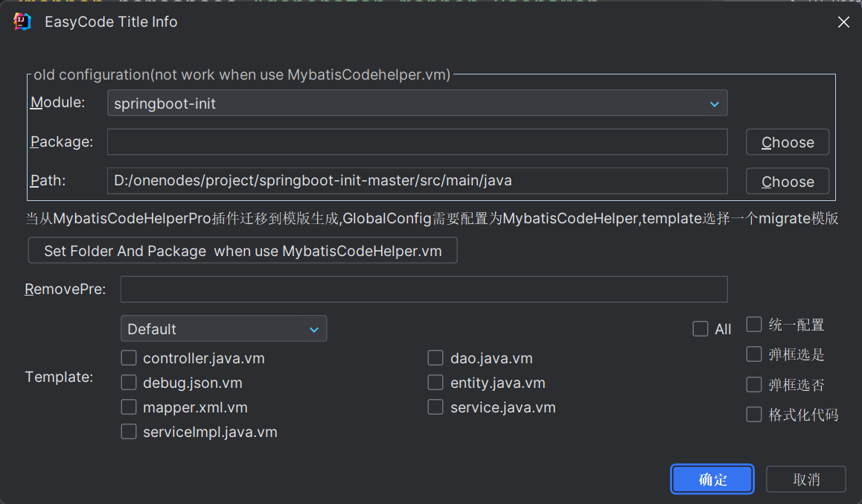
Task: Open the Module springboot-init dropdown
Action: click(418, 103)
